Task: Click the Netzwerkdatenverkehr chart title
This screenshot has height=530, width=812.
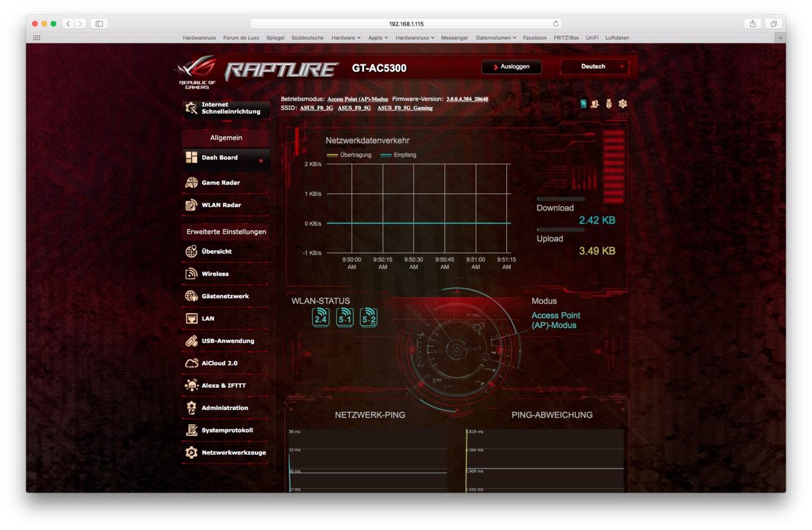Action: [x=368, y=140]
